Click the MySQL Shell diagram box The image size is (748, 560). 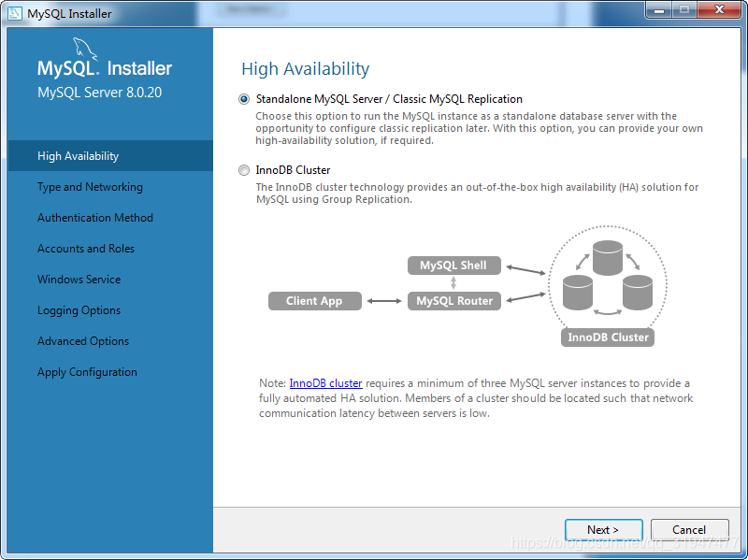(x=454, y=266)
